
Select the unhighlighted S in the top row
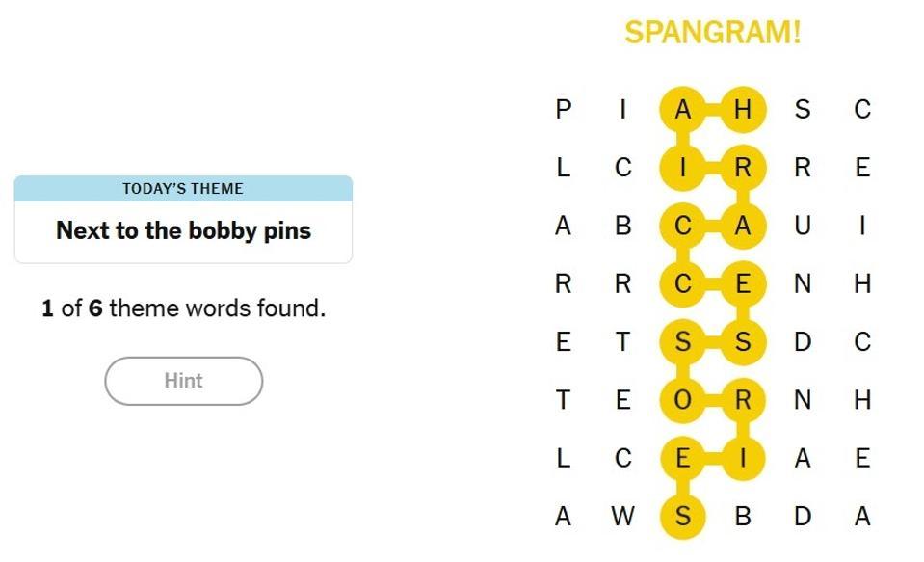[803, 110]
